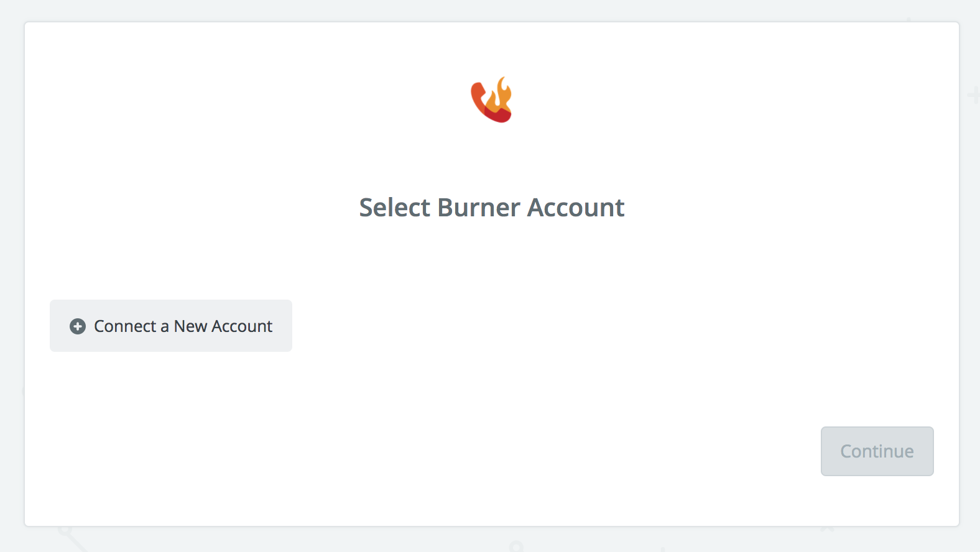The height and width of the screenshot is (552, 980).
Task: Click the Continue label text
Action: click(x=877, y=451)
